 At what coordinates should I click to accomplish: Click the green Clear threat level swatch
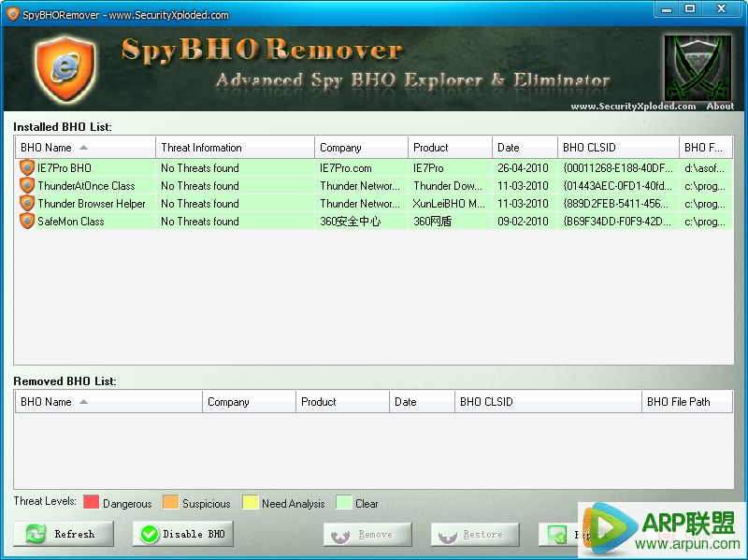coord(343,502)
